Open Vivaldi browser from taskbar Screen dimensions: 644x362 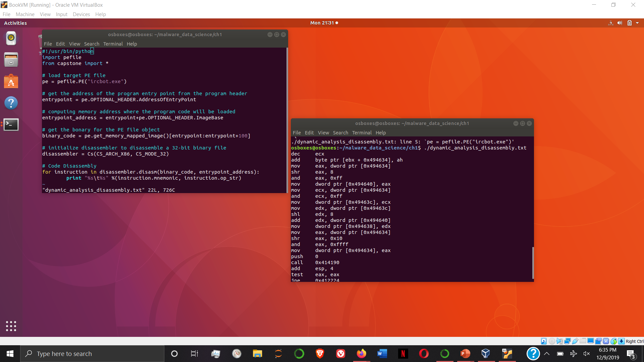341,354
